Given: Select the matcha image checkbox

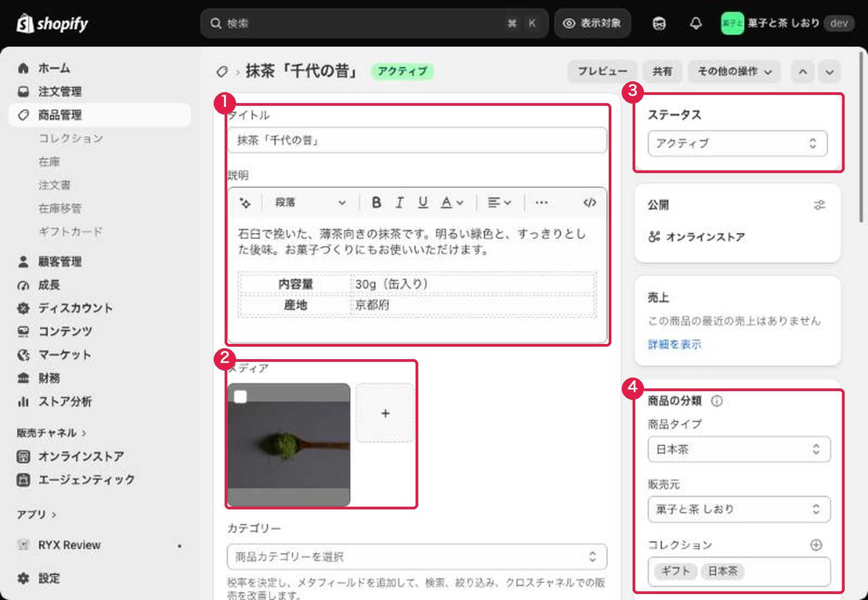Looking at the screenshot, I should point(240,397).
